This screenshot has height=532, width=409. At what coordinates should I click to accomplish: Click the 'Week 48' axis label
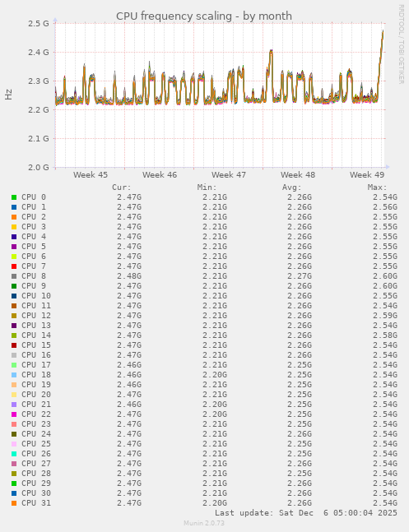coord(298,175)
